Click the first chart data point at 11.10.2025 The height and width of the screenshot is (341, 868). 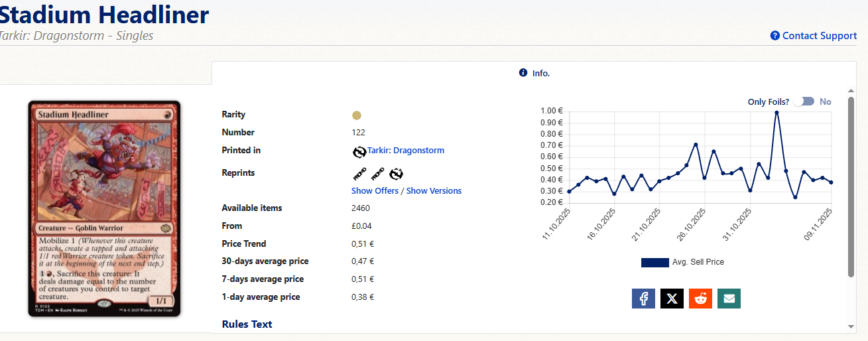[x=569, y=191]
